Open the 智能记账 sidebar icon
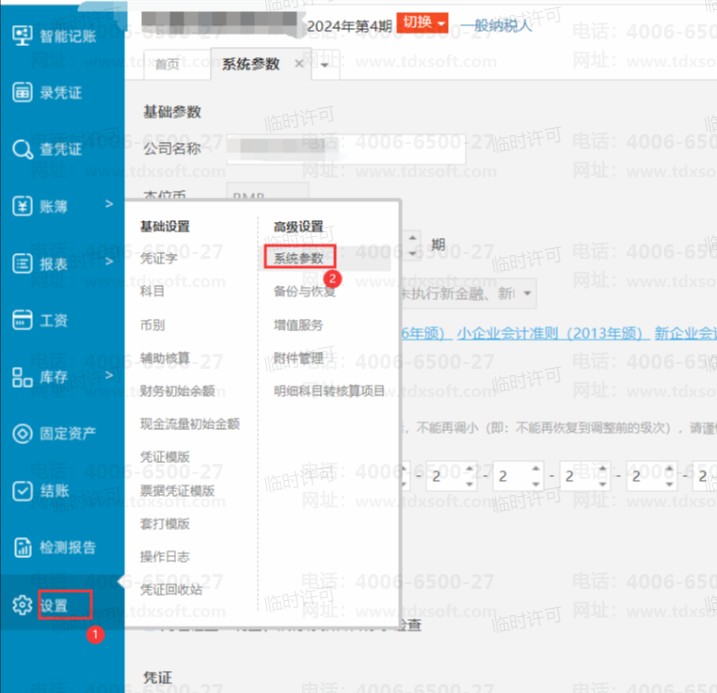The height and width of the screenshot is (693, 717). click(x=22, y=36)
